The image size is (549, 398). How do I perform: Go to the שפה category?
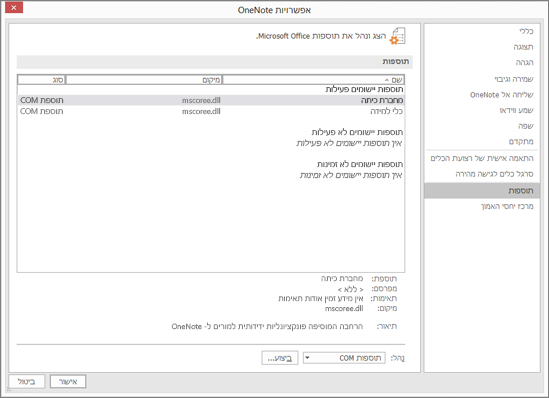tap(526, 126)
